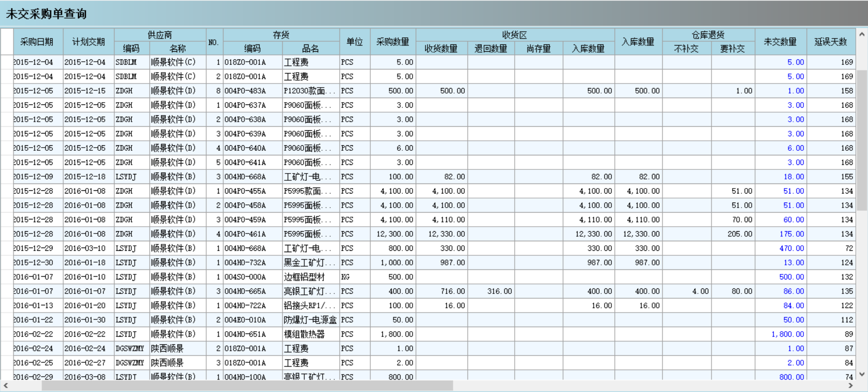Select item code 004H0-722A
The width and height of the screenshot is (868, 392).
click(x=252, y=306)
